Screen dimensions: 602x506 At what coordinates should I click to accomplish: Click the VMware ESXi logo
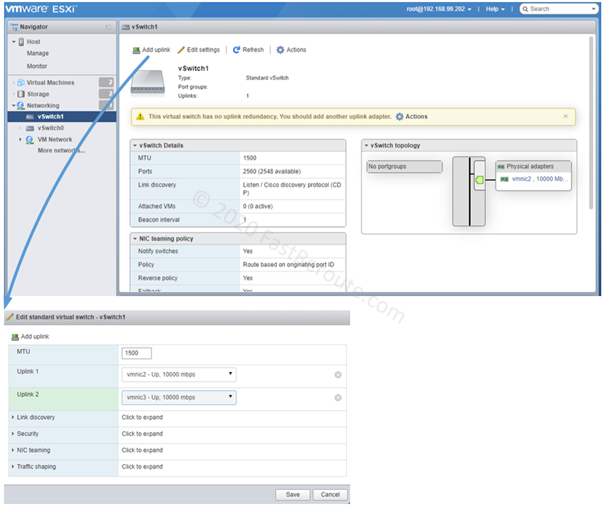click(41, 9)
